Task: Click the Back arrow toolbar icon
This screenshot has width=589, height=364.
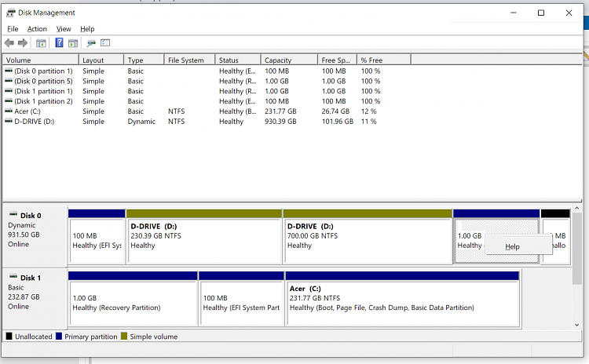Action: tap(9, 43)
